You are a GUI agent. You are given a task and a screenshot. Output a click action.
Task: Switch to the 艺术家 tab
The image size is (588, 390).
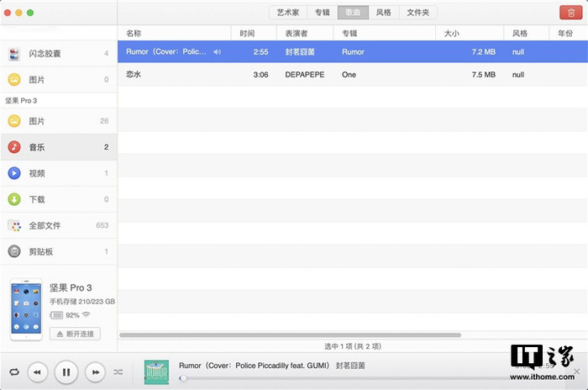coord(289,13)
